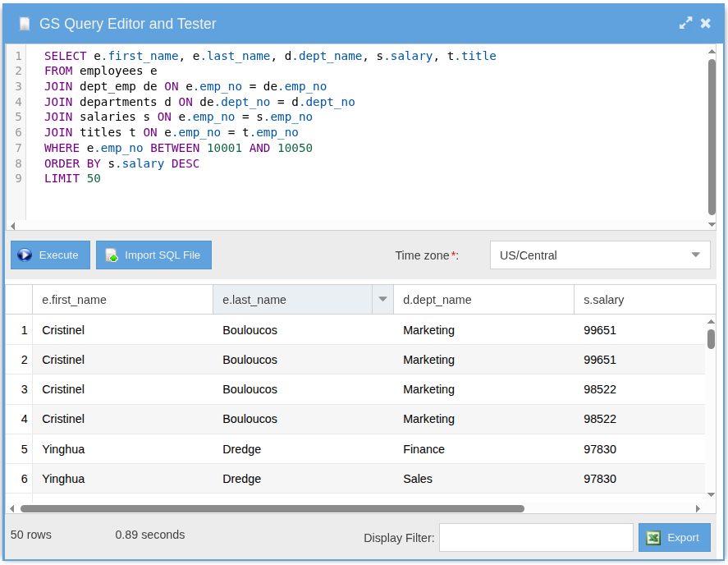Click 'FROM employees e' on line 2
The image size is (728, 565).
(x=101, y=71)
